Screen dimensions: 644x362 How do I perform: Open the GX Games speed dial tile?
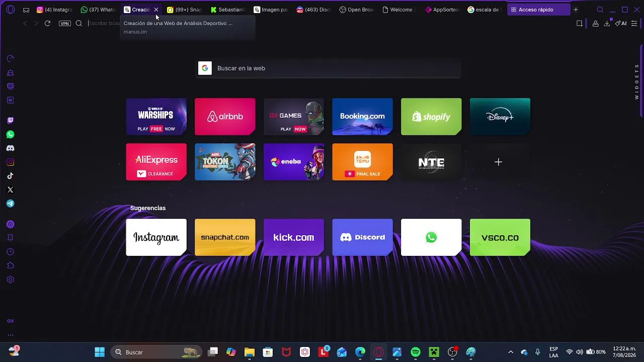click(294, 117)
